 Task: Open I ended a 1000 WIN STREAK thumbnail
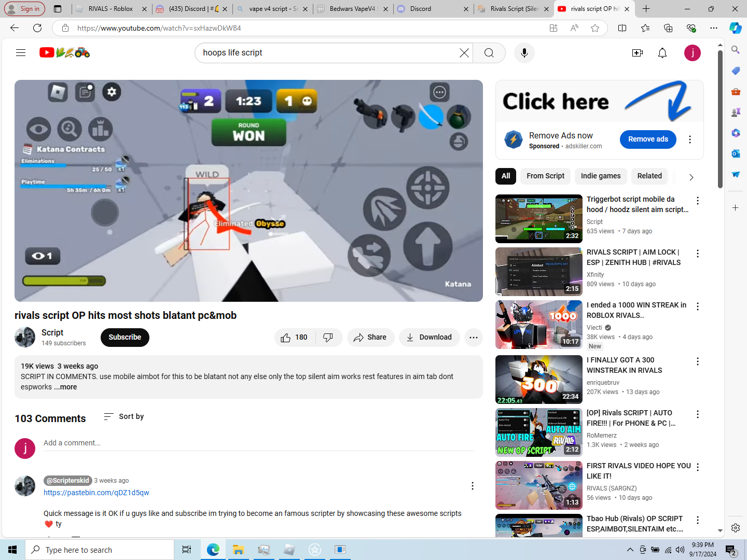tap(539, 325)
